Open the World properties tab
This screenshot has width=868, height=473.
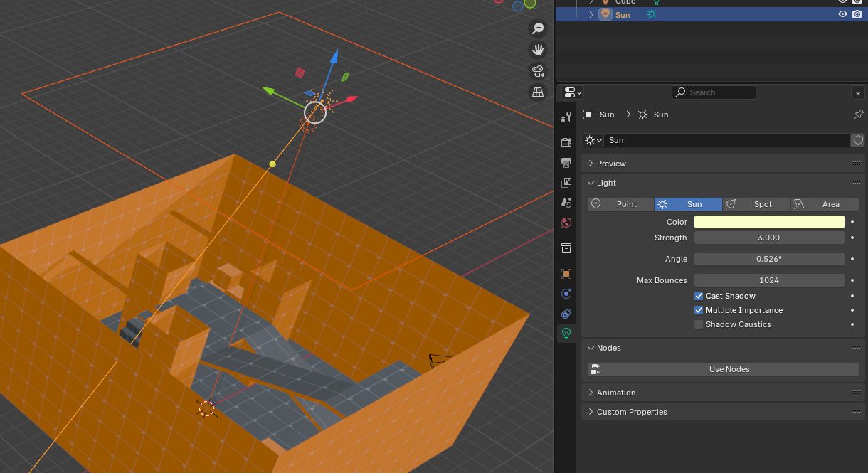point(566,223)
